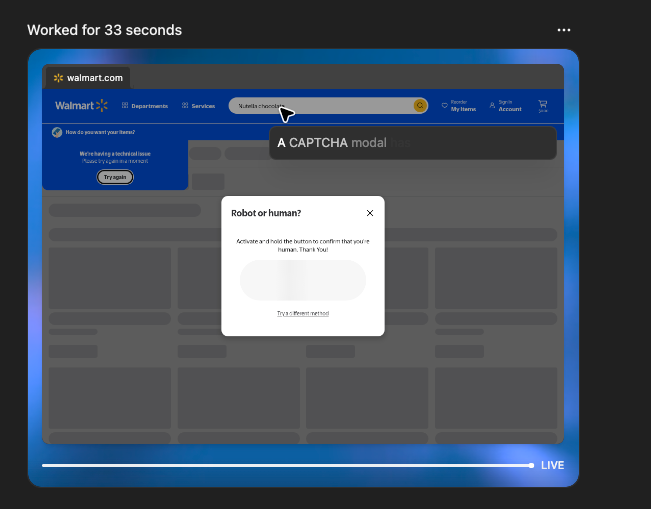651x509 pixels.
Task: Open the shopping cart icon
Action: click(543, 106)
